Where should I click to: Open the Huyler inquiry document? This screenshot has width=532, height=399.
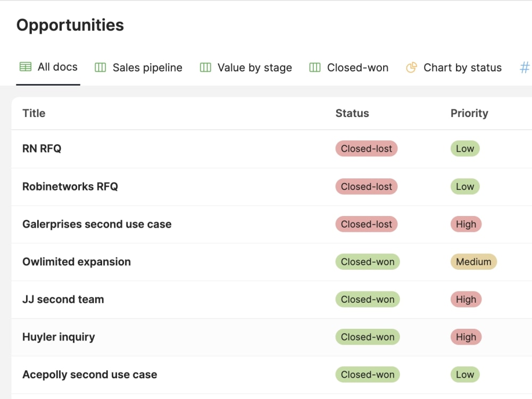click(x=59, y=337)
